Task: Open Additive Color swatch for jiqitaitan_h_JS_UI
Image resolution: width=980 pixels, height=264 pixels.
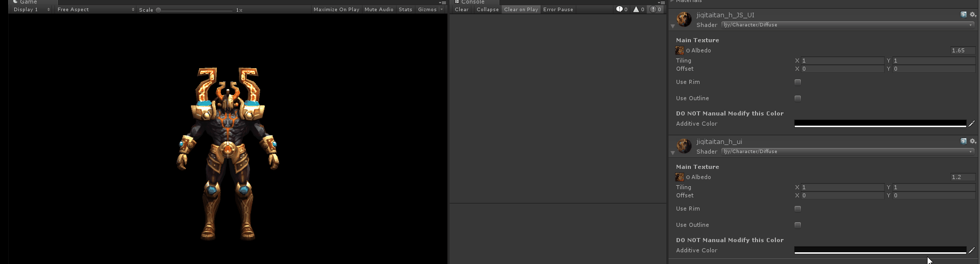Action: coord(880,124)
